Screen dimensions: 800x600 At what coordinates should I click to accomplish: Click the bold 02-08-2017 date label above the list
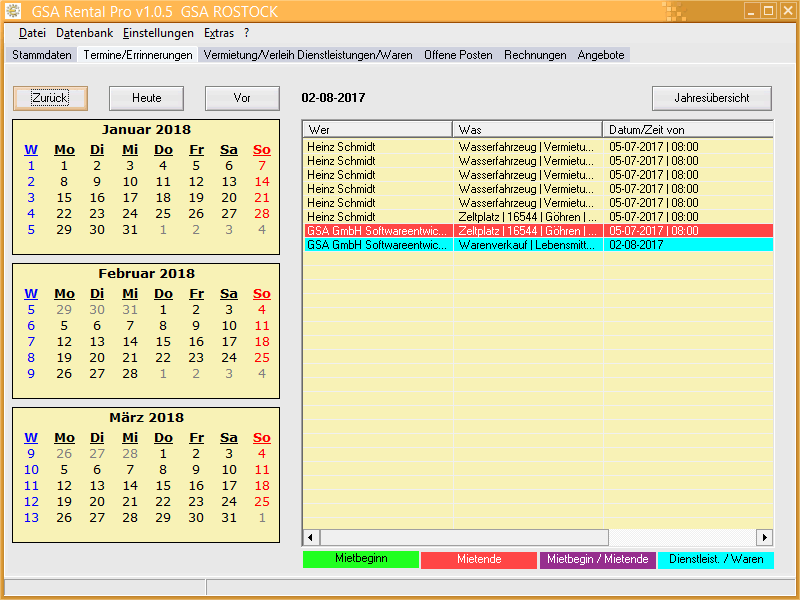click(x=333, y=98)
